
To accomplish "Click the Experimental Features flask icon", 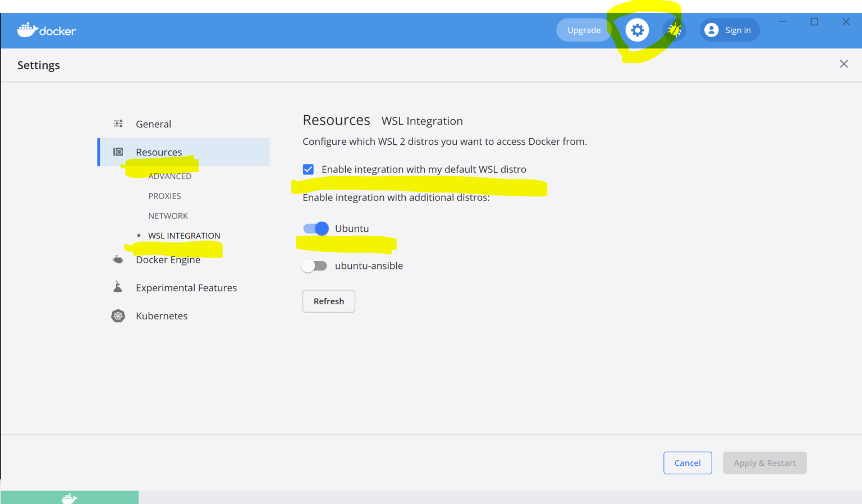I will pos(118,287).
